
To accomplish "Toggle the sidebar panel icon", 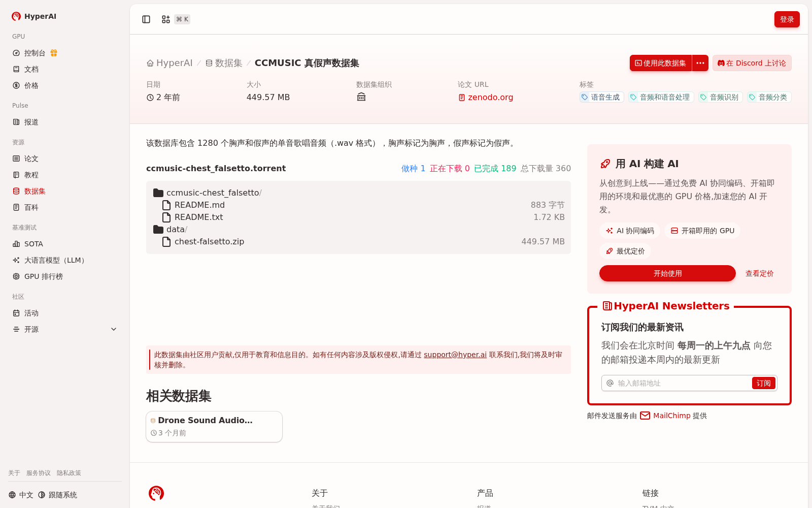I will [146, 19].
